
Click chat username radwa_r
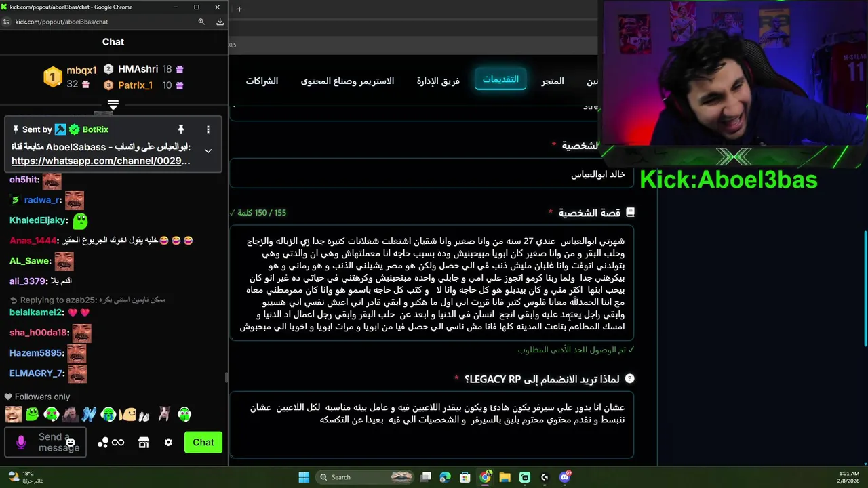tap(41, 200)
